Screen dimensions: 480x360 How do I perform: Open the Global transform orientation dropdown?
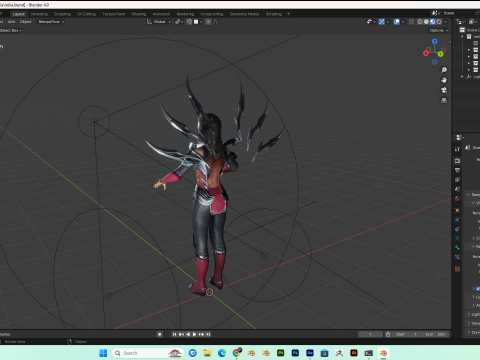(x=159, y=22)
